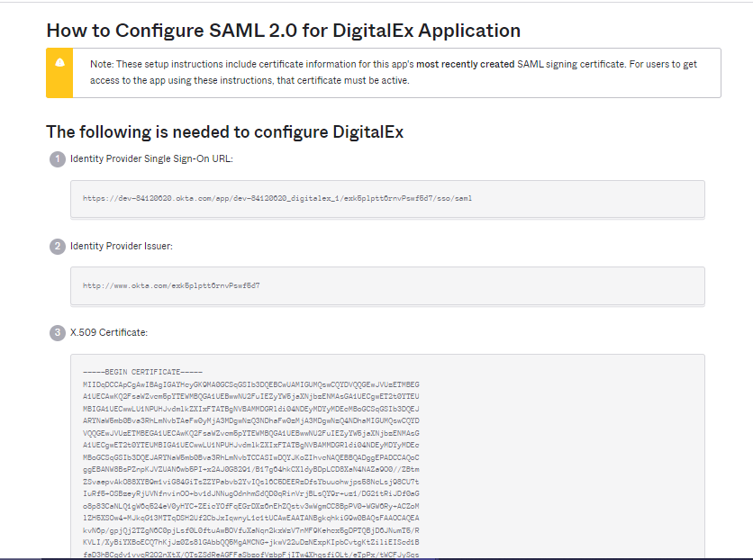This screenshot has width=753, height=560.
Task: Click the "X.509 Certificate:" label
Action: point(109,332)
